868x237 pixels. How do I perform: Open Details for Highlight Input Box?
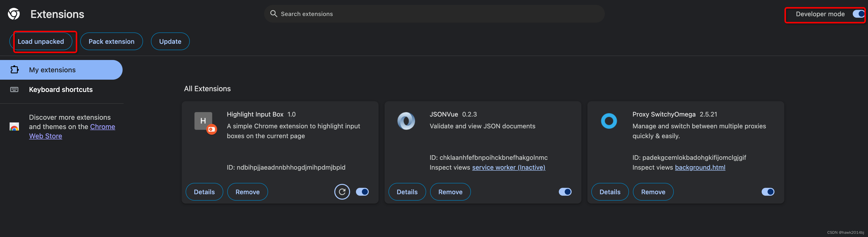click(204, 192)
